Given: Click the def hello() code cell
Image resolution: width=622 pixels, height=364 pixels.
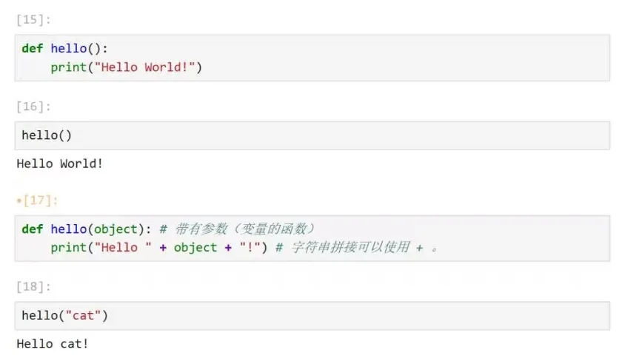Looking at the screenshot, I should pyautogui.click(x=312, y=58).
